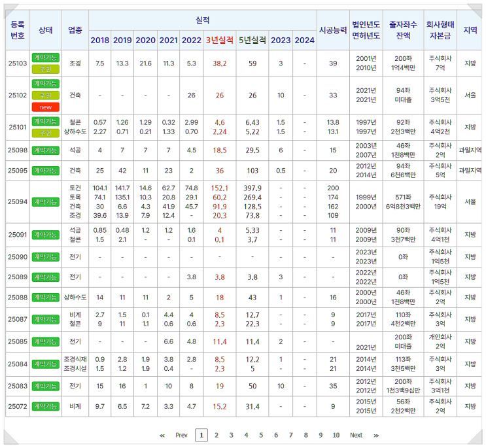486x448 pixels.
Task: Click the 계약가능 badge for 25088
Action: 46,298
